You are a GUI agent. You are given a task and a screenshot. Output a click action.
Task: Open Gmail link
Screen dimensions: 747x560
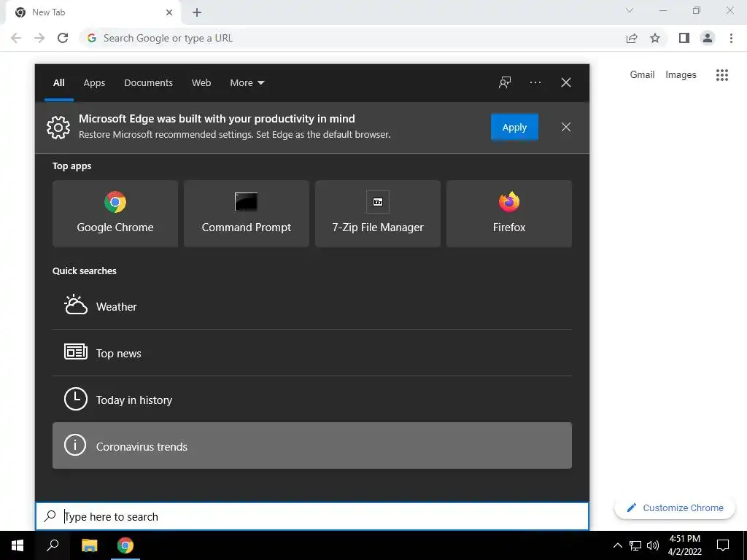point(642,75)
